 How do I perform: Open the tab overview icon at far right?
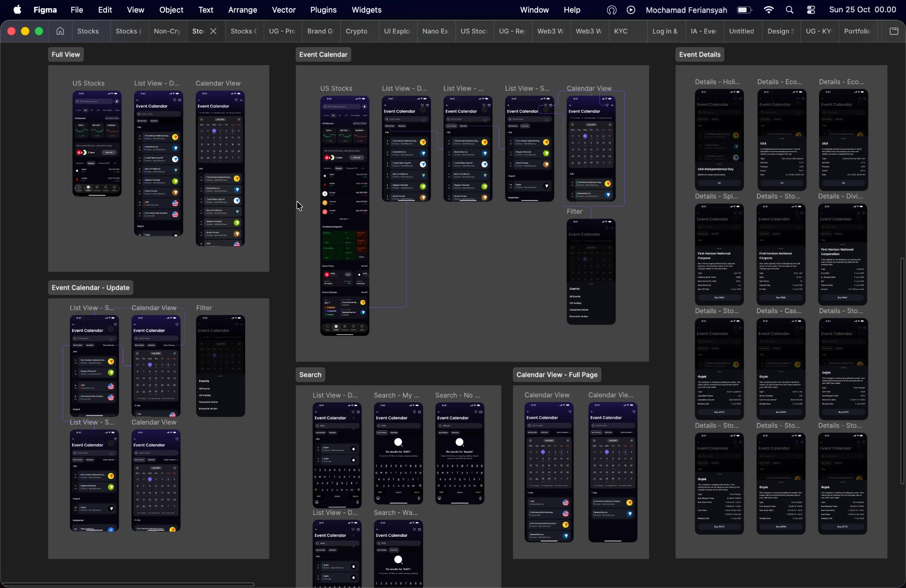point(894,31)
